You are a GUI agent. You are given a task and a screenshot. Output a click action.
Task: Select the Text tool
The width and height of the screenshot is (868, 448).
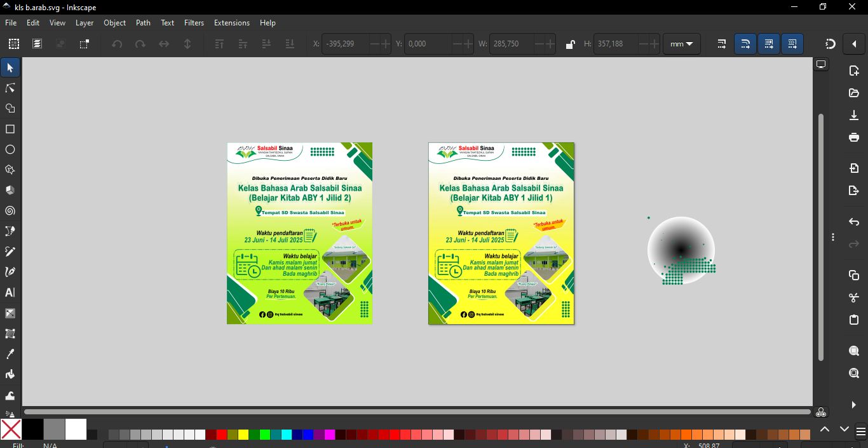click(x=10, y=292)
